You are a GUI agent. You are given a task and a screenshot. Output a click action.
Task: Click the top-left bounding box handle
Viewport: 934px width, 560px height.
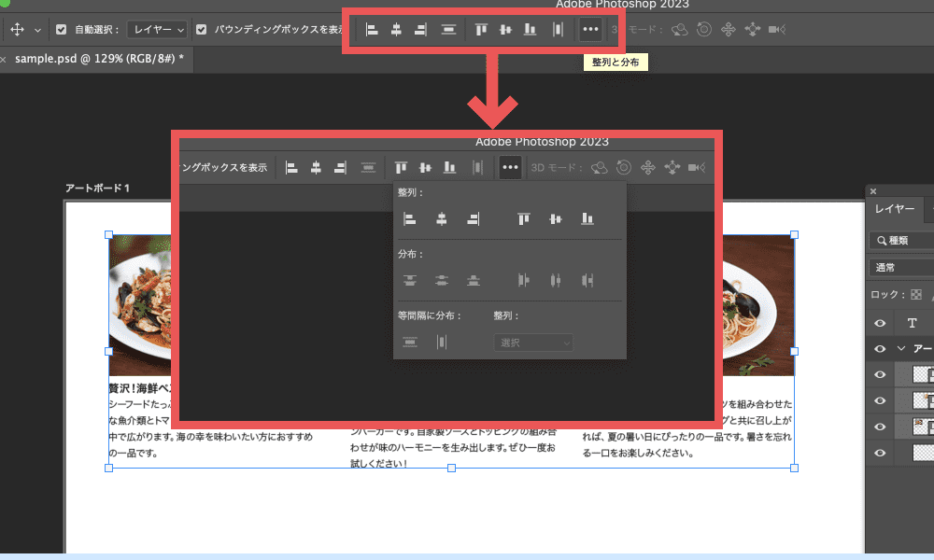pos(109,235)
